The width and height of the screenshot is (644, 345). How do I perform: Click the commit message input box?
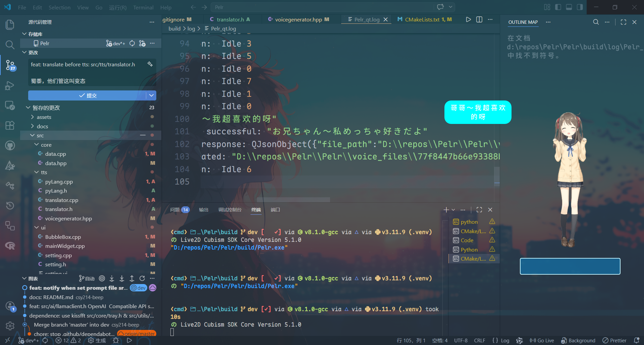tap(92, 73)
